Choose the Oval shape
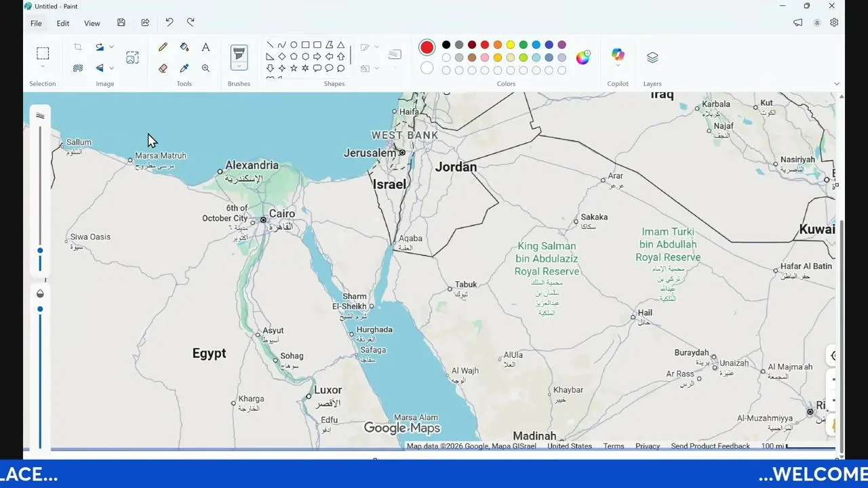Image resolution: width=868 pixels, height=488 pixels. [294, 45]
